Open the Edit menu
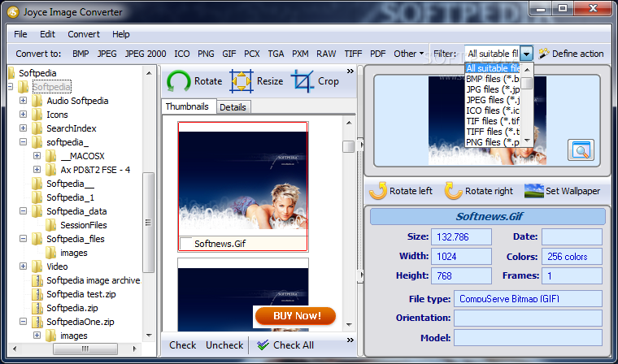Image resolution: width=618 pixels, height=364 pixels. pos(48,34)
